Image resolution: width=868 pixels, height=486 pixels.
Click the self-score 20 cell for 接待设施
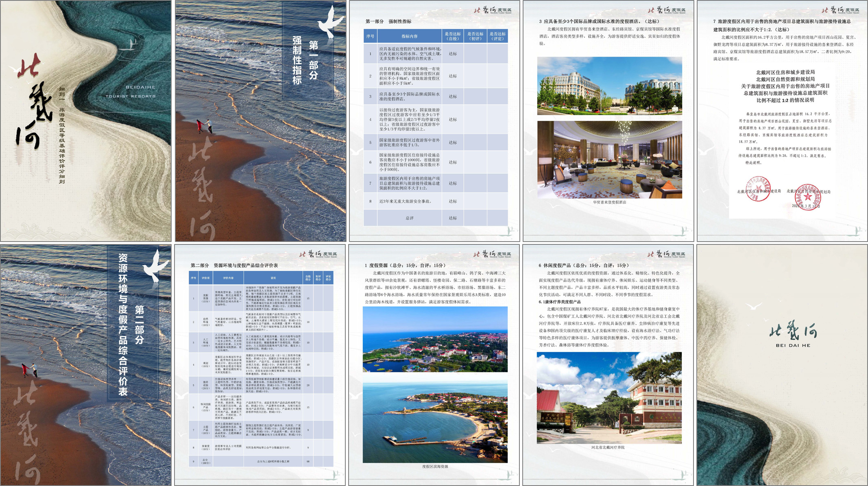click(x=308, y=385)
